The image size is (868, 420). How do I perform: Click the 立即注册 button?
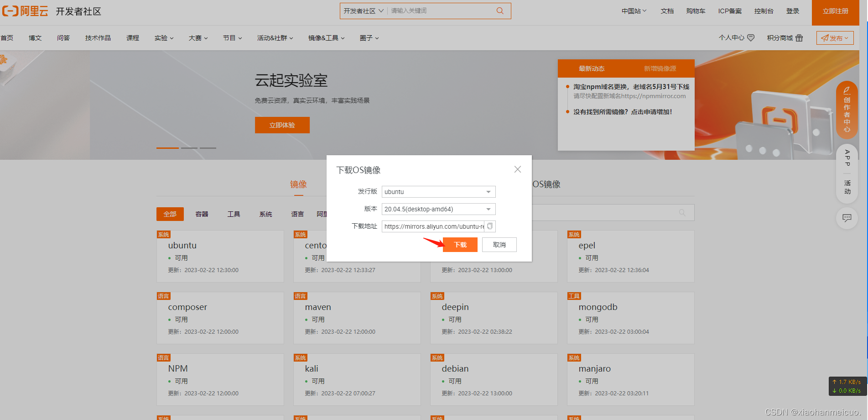tap(836, 12)
